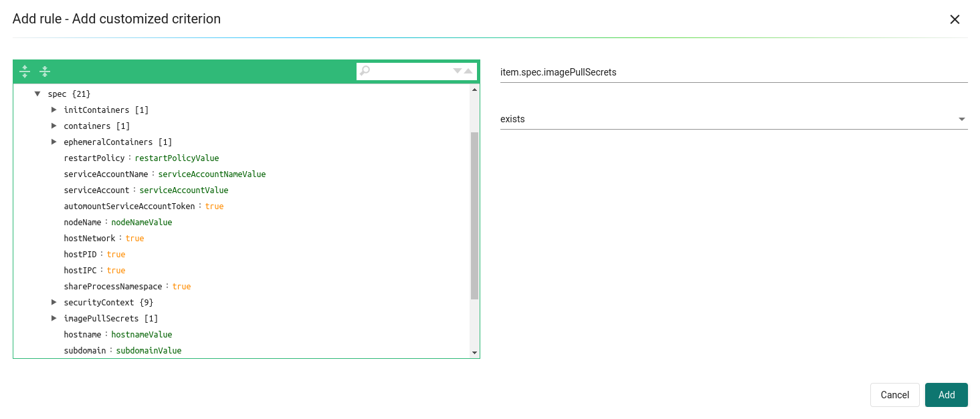The width and height of the screenshot is (980, 419).
Task: Go to next search result arrow
Action: pos(458,71)
